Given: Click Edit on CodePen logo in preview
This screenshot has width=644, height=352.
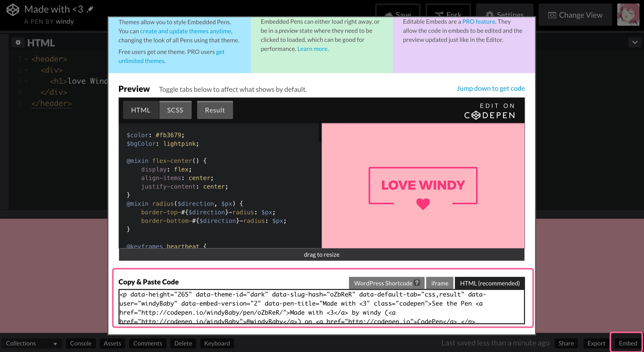Looking at the screenshot, I should click(x=490, y=111).
